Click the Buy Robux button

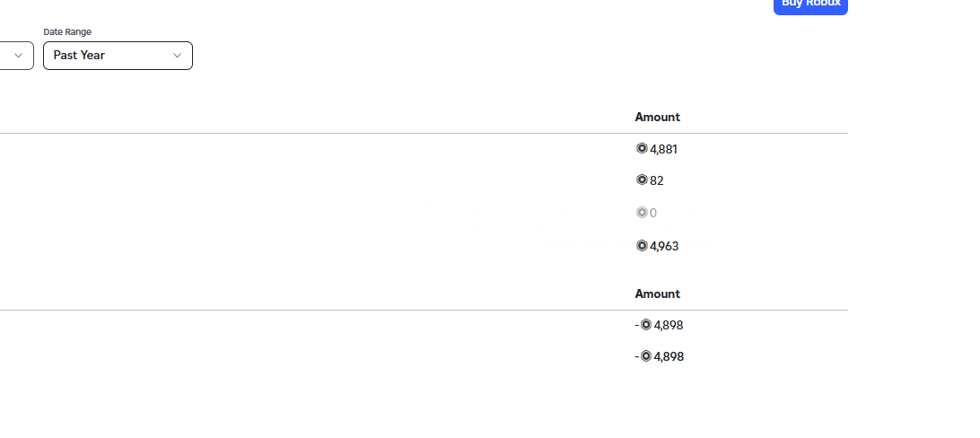coord(810,5)
